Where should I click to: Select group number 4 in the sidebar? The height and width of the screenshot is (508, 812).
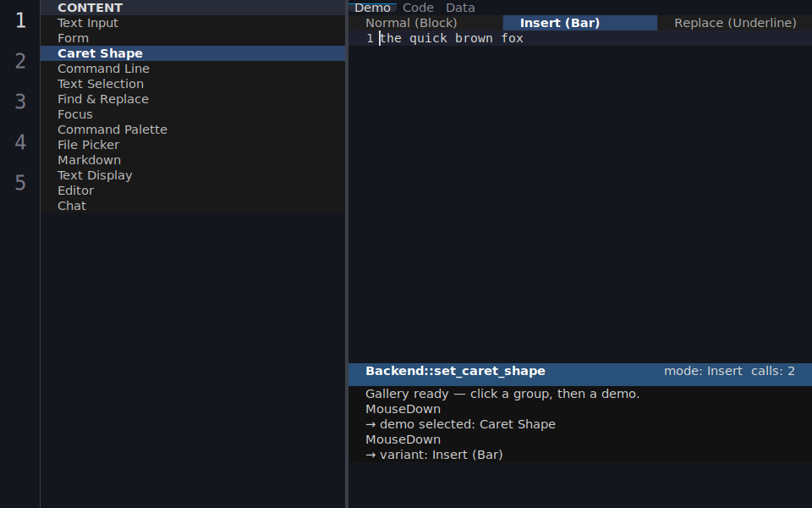click(20, 142)
